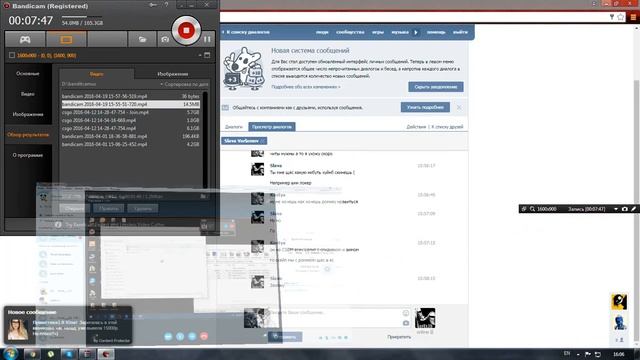Click the Прикрепить attach link

[399, 337]
